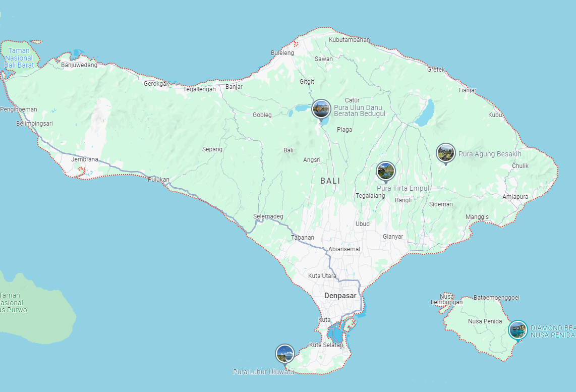Select the Kuta Selatan label
This screenshot has width=576, height=392.
tap(326, 345)
